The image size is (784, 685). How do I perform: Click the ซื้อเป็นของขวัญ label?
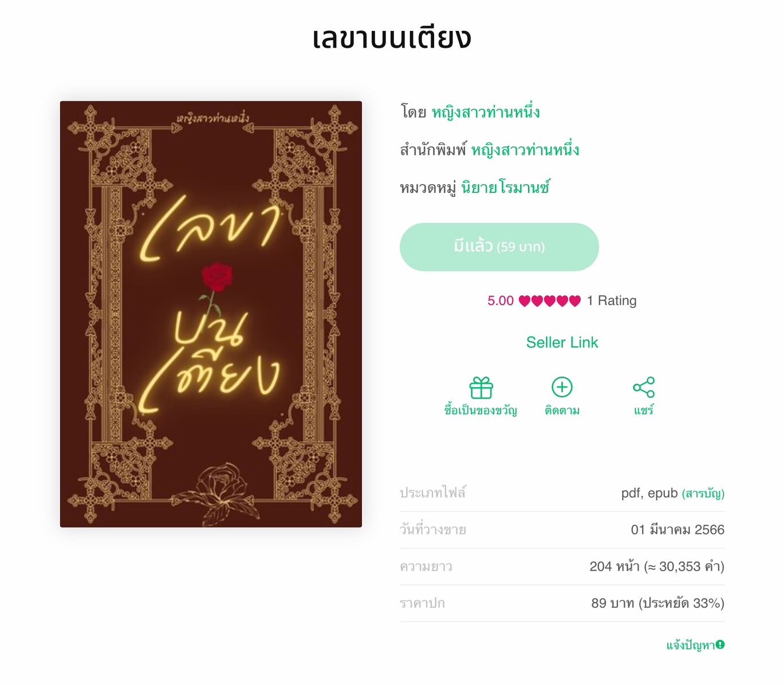point(481,410)
